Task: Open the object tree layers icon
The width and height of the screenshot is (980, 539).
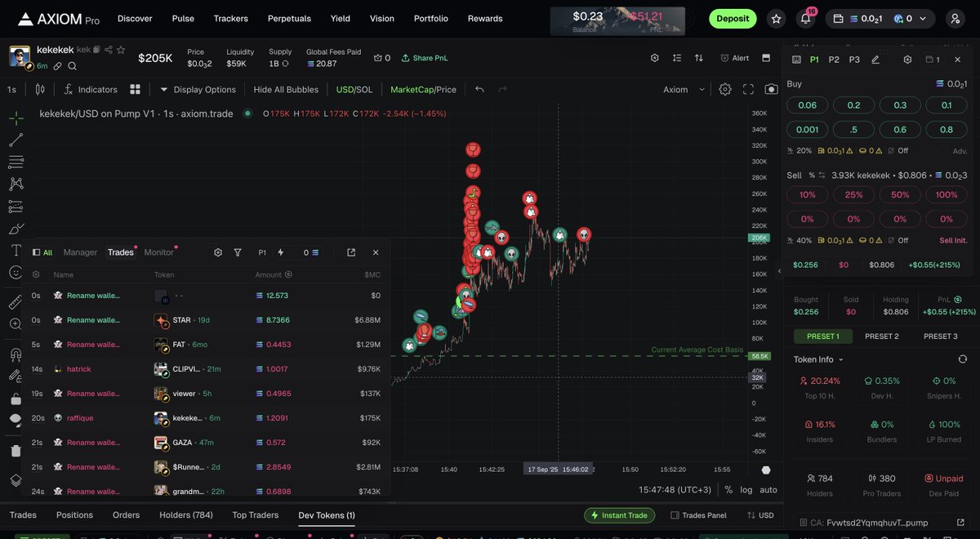Action: click(16, 480)
